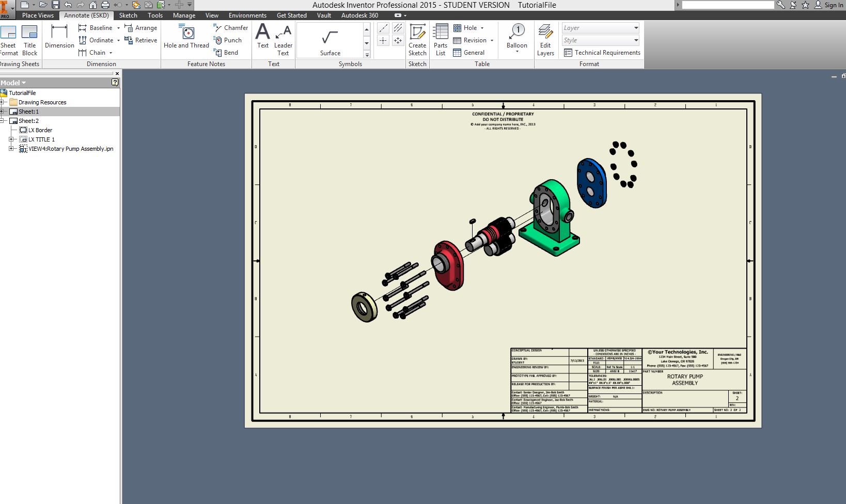Select the Ordinate dimension tool
This screenshot has height=504, width=846.
(x=96, y=40)
